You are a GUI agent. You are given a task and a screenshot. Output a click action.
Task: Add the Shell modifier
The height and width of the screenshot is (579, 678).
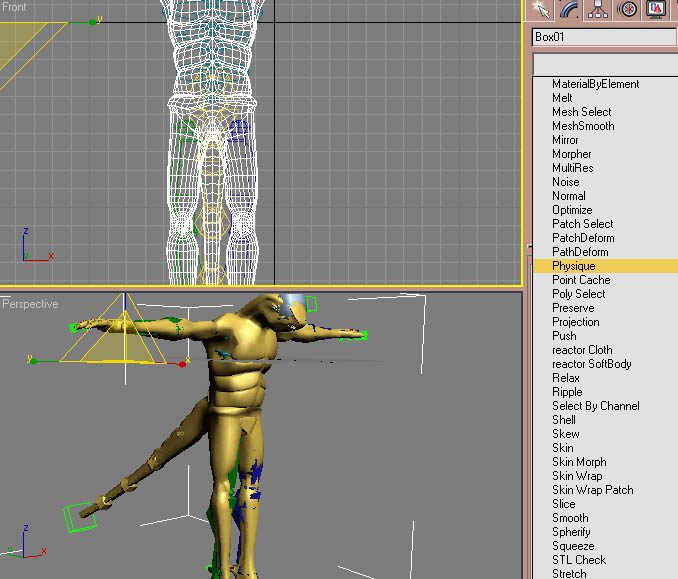click(x=564, y=420)
